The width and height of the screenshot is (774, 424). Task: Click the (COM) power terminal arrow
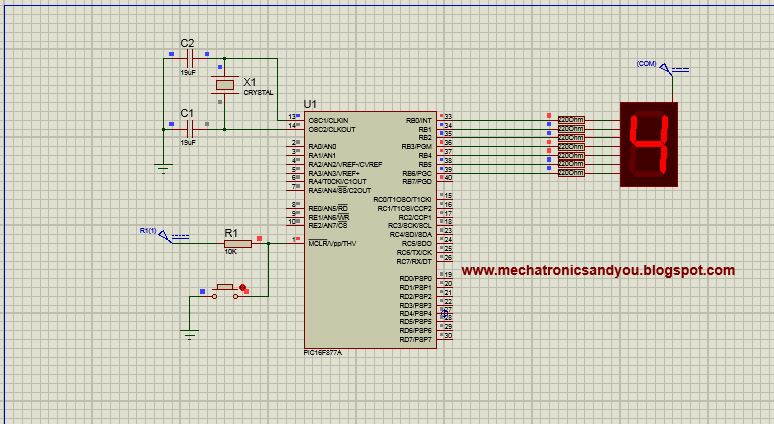[x=666, y=68]
